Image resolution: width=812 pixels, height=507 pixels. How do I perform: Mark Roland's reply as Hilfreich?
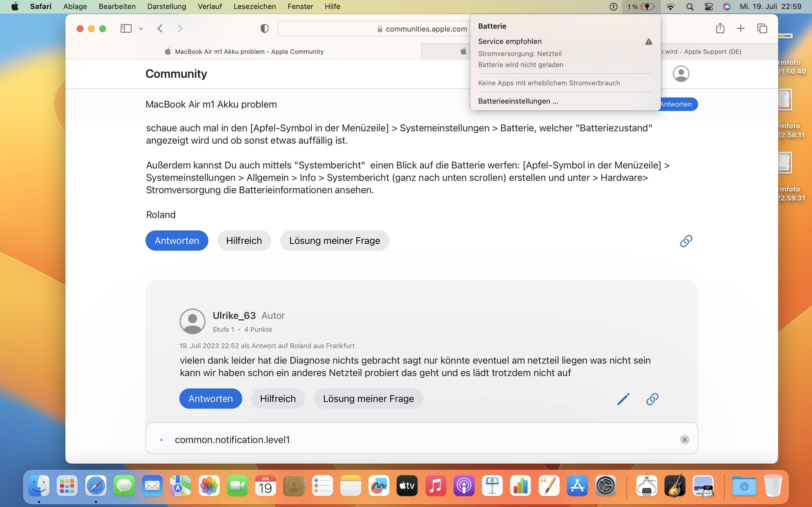pyautogui.click(x=244, y=241)
